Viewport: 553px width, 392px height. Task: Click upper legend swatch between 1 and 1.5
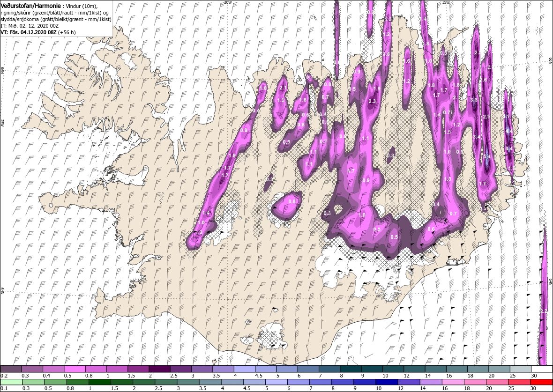[117, 369]
